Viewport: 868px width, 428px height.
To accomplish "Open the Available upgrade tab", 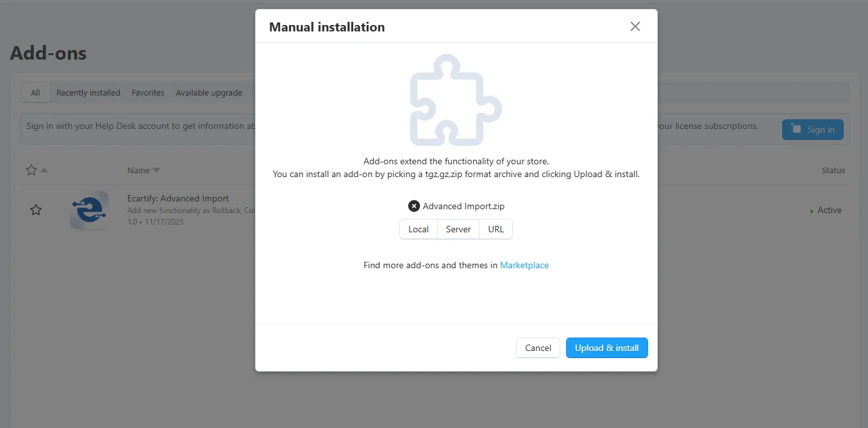I will click(x=209, y=93).
